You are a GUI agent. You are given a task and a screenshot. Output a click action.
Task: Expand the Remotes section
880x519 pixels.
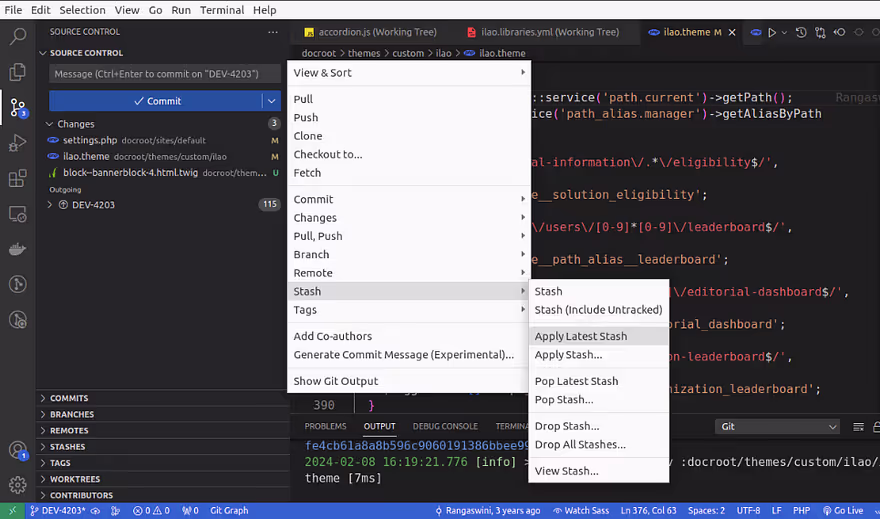pos(68,431)
